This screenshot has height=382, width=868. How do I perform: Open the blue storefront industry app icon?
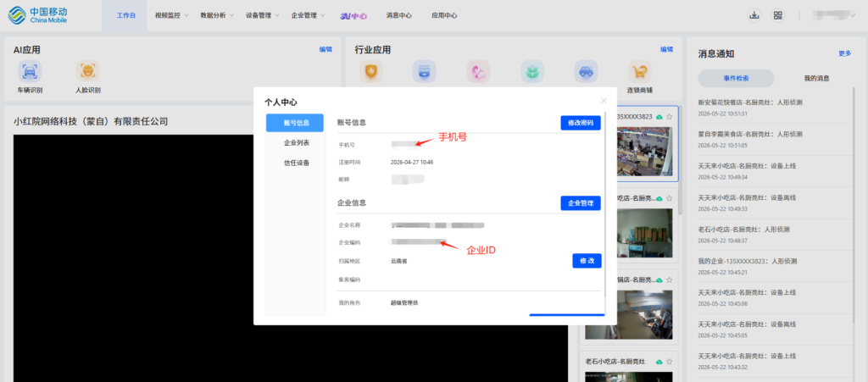tap(424, 71)
